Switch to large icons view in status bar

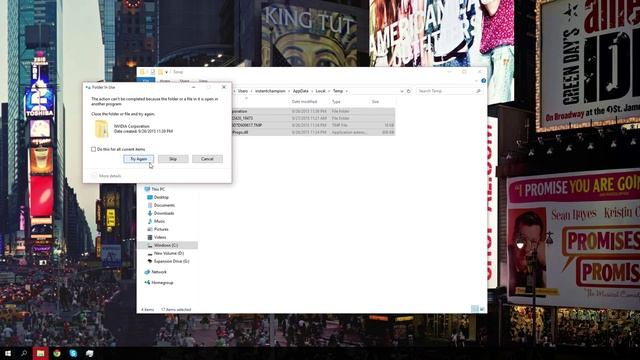point(482,309)
